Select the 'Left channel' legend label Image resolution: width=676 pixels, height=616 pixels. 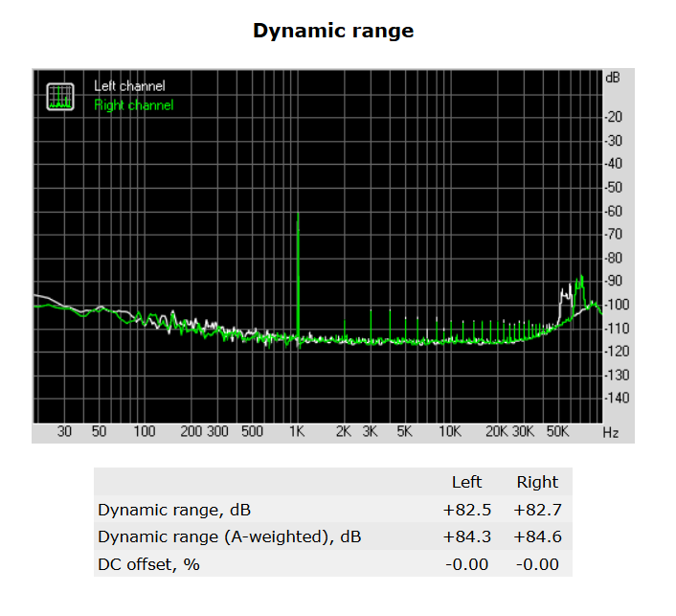click(129, 86)
